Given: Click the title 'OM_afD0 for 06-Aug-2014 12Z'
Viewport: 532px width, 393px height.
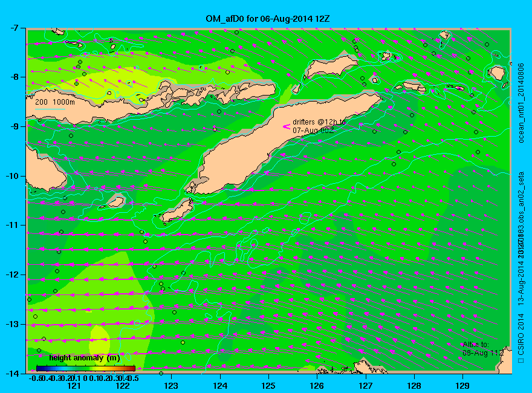Looking at the screenshot, I should coord(267,19).
